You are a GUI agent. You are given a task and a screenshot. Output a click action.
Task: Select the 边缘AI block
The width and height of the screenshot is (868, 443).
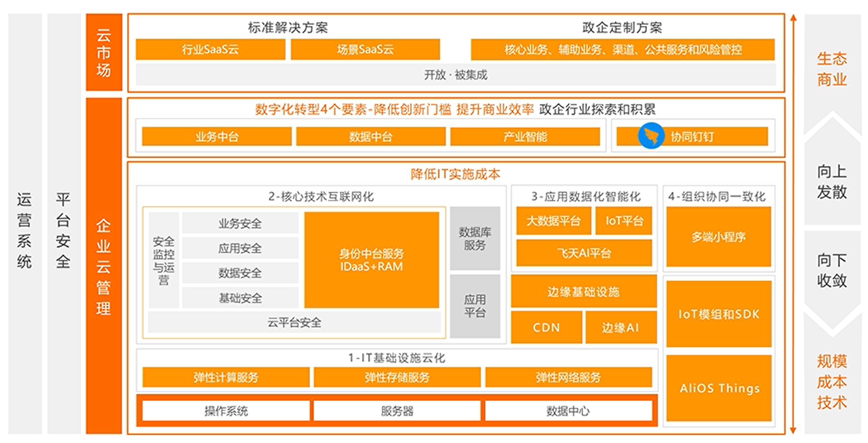[621, 328]
